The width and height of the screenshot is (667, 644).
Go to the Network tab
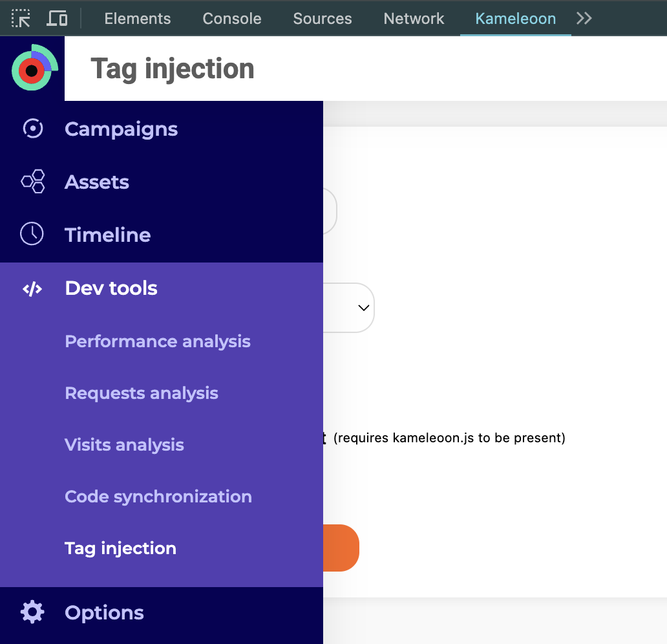point(414,19)
